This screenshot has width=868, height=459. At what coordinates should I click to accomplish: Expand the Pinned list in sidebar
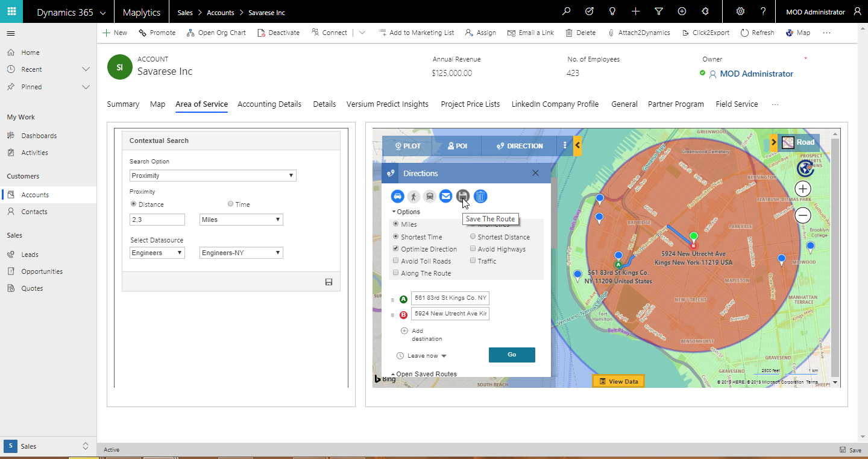coord(86,87)
